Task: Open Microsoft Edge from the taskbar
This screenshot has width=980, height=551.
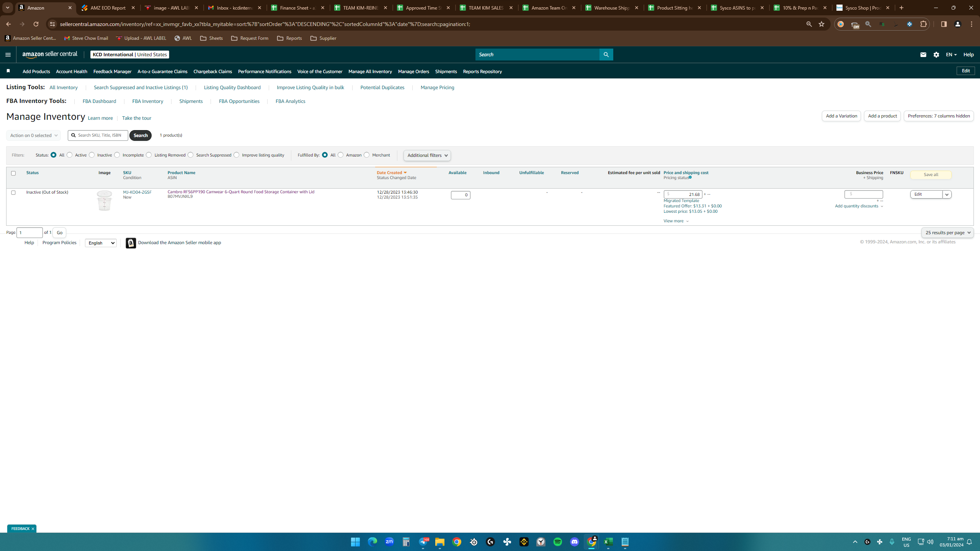Action: pyautogui.click(x=372, y=542)
